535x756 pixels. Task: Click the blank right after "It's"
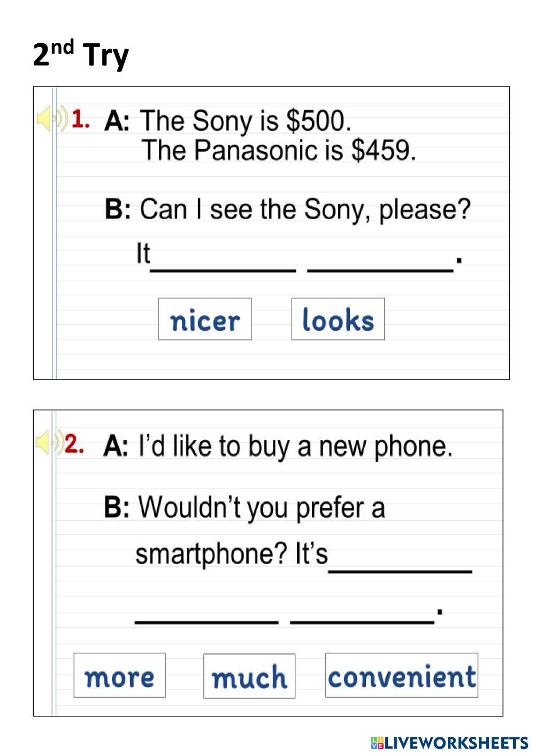(400, 564)
